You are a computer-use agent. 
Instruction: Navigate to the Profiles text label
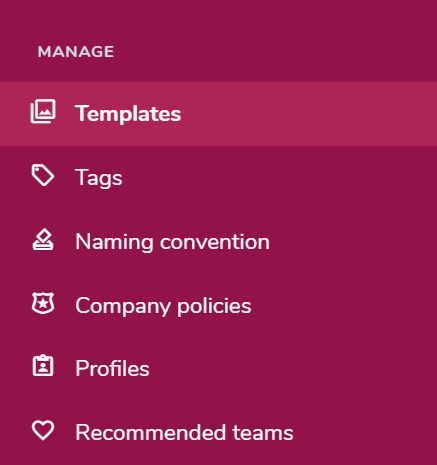pyautogui.click(x=112, y=368)
